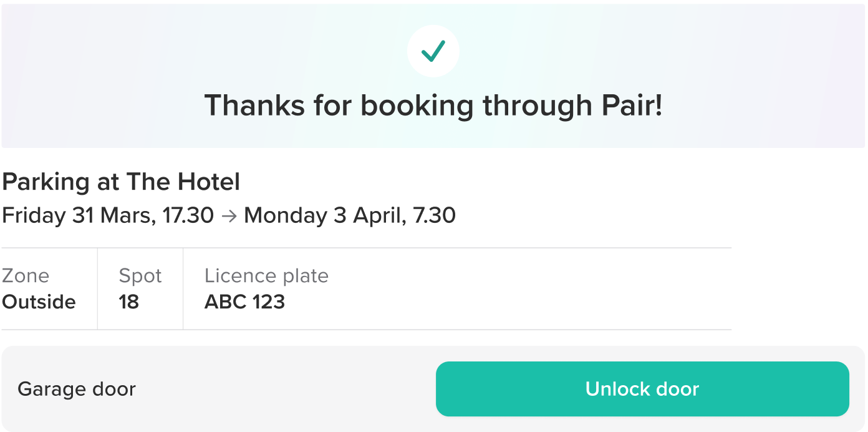Image resolution: width=868 pixels, height=432 pixels.
Task: Select the spot number 18
Action: click(x=128, y=302)
